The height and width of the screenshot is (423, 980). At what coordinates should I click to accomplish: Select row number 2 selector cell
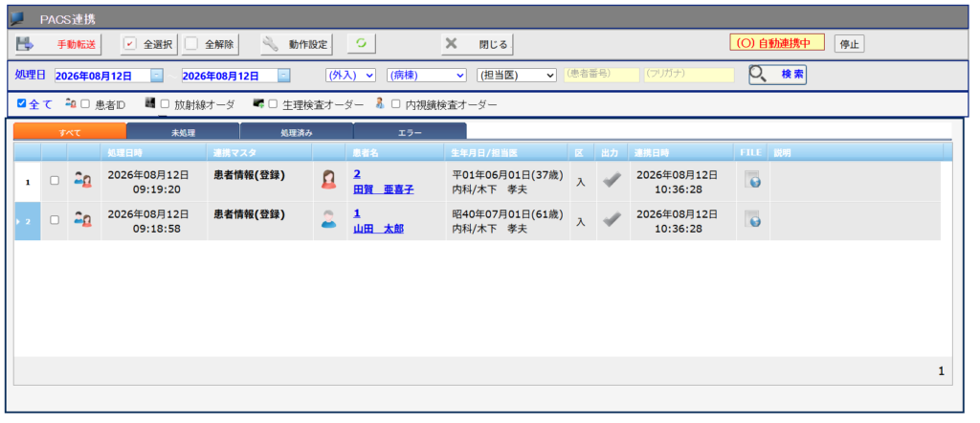[28, 221]
